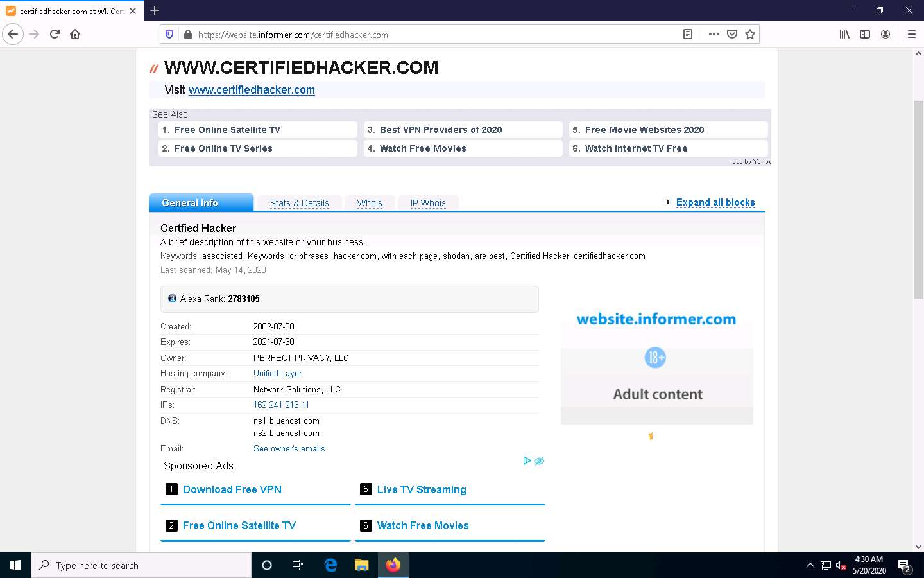This screenshot has width=924, height=578.
Task: Click scrollbar down arrow
Action: coord(918,547)
